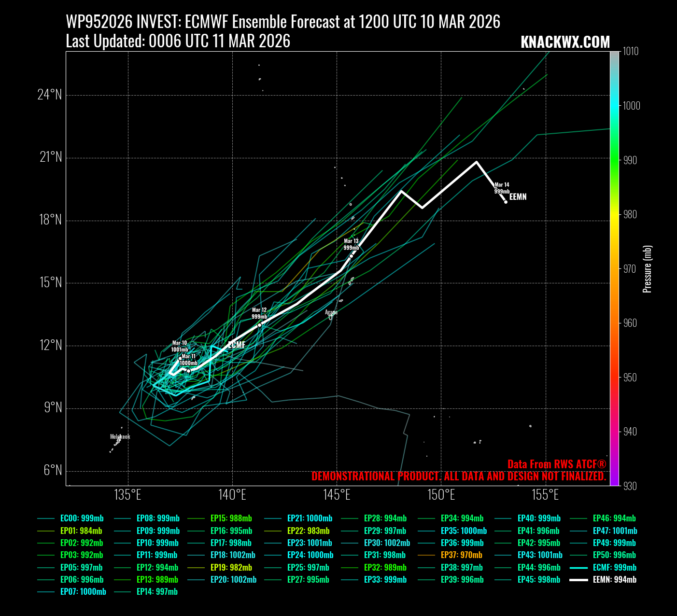677x616 pixels.
Task: Select the ECMF label on the map
Action: [x=237, y=345]
